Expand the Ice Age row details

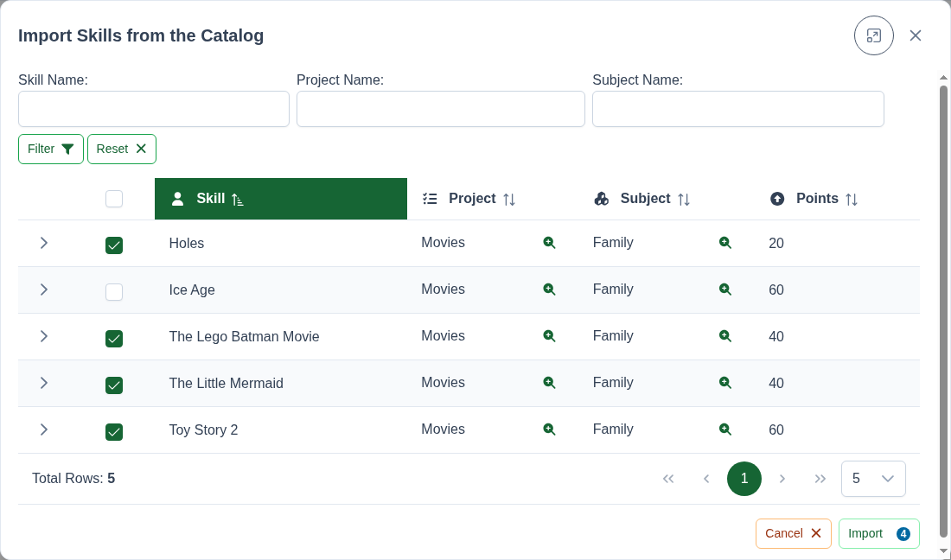click(x=44, y=290)
